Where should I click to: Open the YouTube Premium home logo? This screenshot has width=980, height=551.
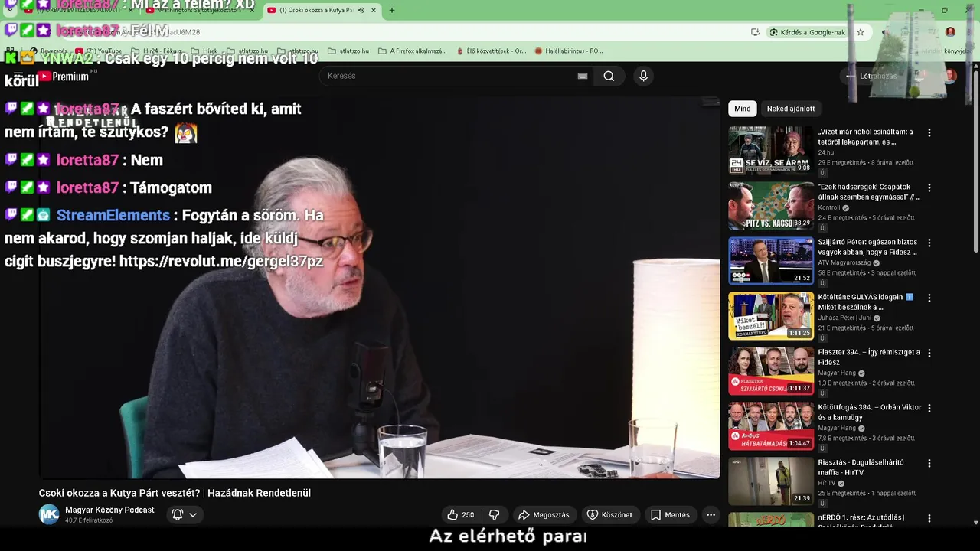[x=63, y=77]
